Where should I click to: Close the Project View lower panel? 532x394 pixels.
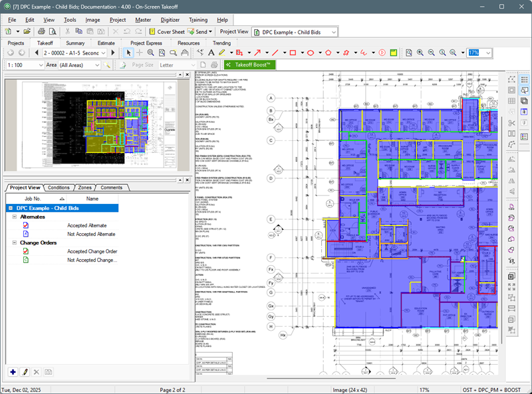tap(188, 179)
